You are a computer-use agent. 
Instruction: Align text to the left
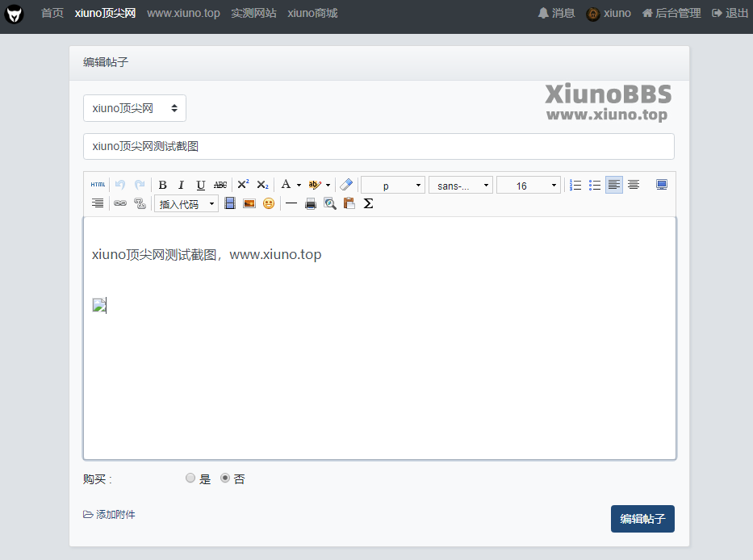tap(614, 185)
